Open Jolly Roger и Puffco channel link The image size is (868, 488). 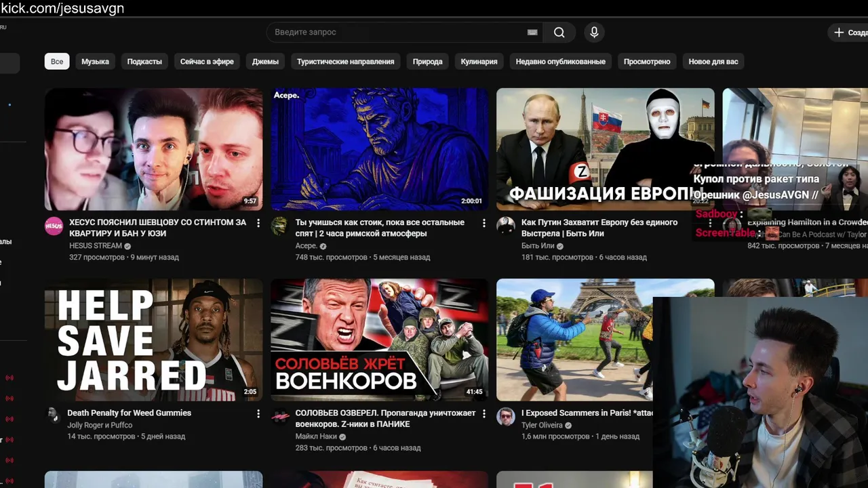(100, 425)
